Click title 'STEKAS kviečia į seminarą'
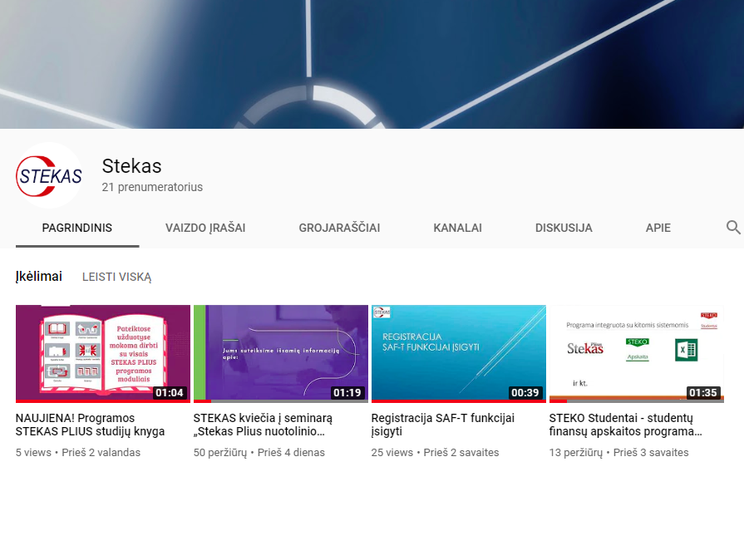The height and width of the screenshot is (560, 744). click(263, 425)
